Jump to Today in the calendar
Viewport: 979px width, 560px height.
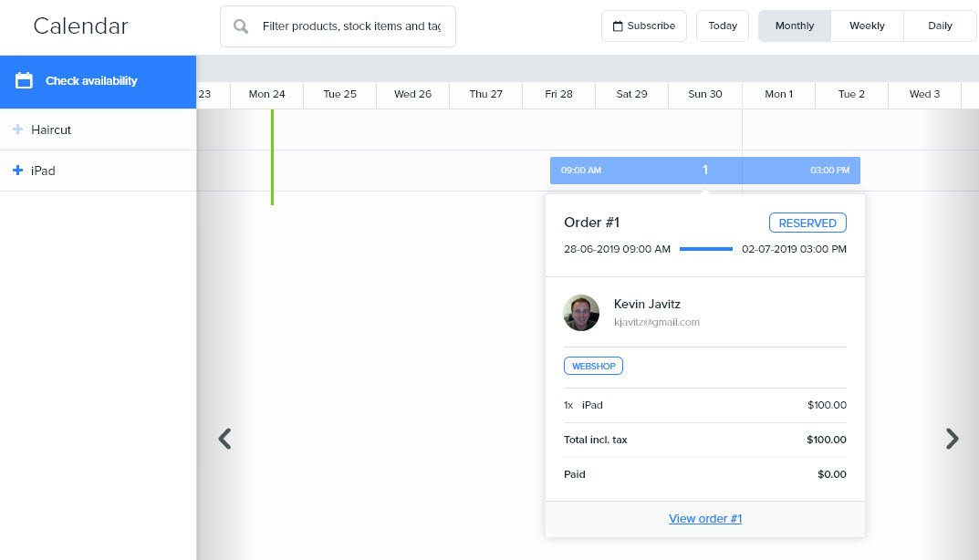[x=722, y=26]
